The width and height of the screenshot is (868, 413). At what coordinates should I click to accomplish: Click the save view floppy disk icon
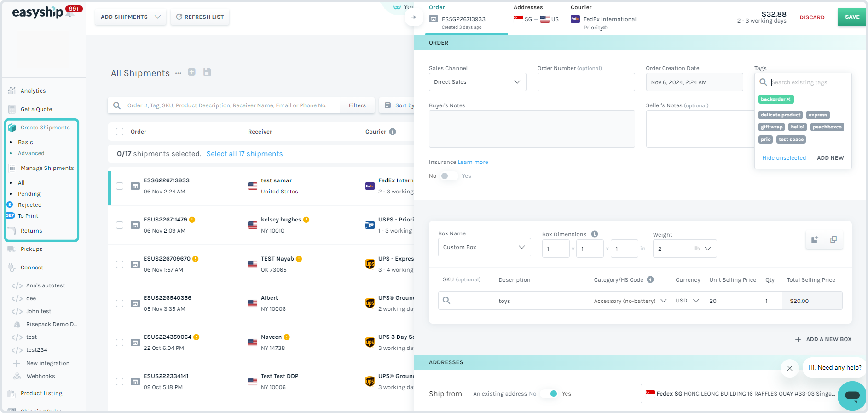click(x=207, y=72)
